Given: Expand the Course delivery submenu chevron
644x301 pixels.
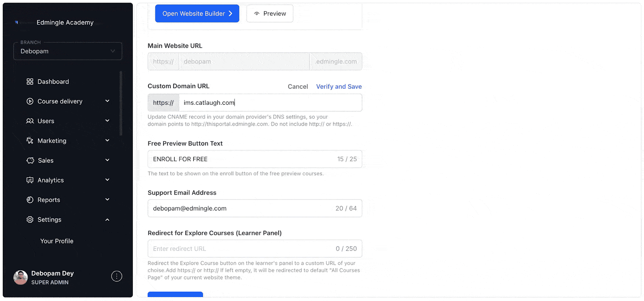Looking at the screenshot, I should point(107,101).
